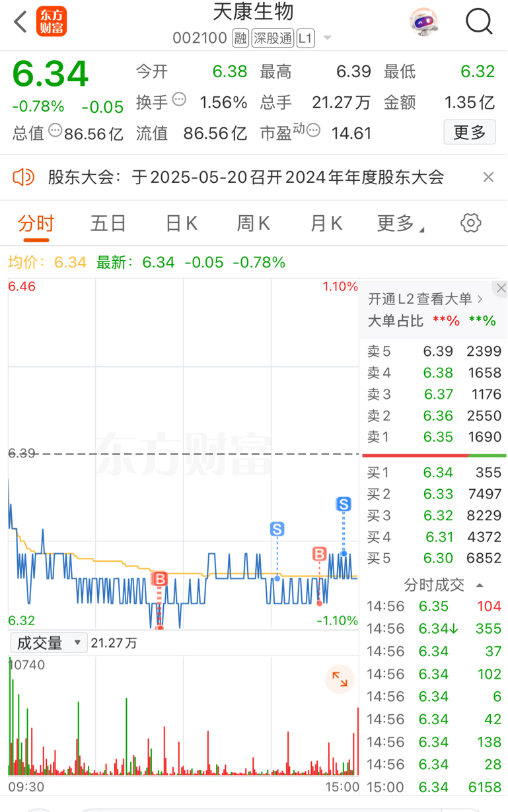The height and width of the screenshot is (812, 508).
Task: Tap the buy/sell ratio bar
Action: tap(434, 456)
